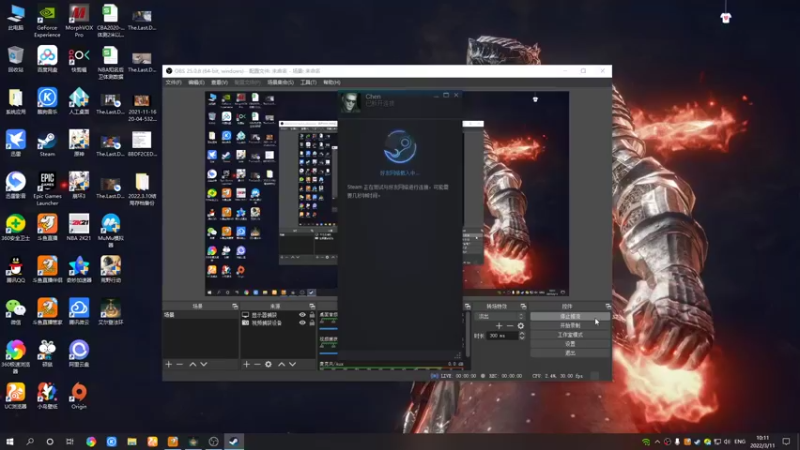Open Tencent QQ penguin desktop icon
Image resolution: width=800 pixels, height=450 pixels.
point(15,270)
